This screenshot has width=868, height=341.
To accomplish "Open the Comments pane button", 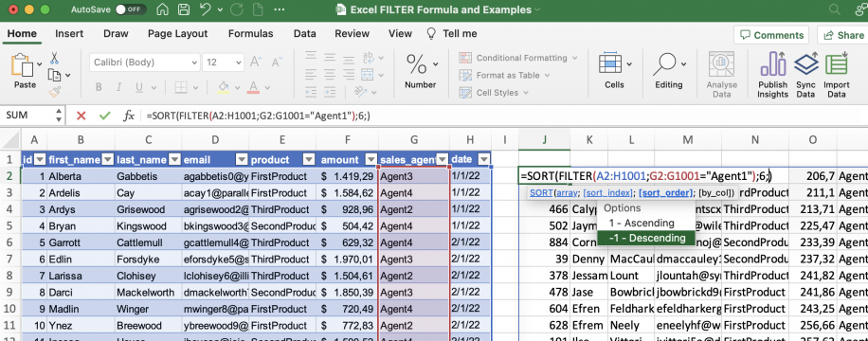I will tap(772, 35).
